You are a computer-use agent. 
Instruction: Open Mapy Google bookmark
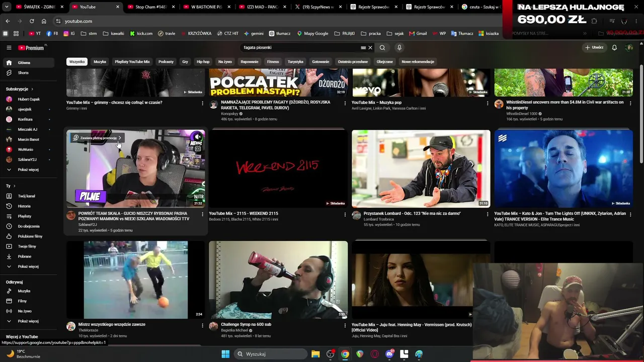(x=312, y=34)
